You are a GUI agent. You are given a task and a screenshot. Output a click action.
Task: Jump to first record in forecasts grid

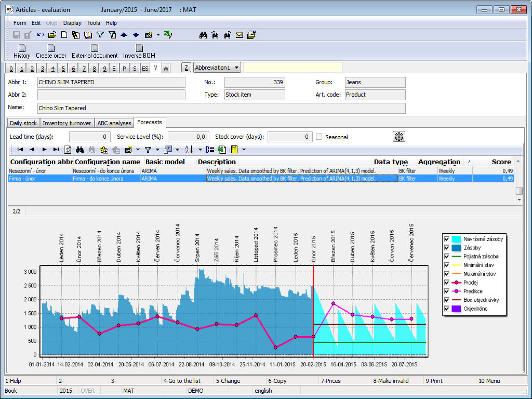coord(20,150)
